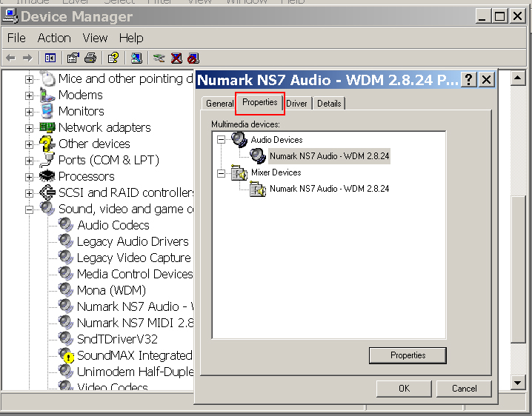Click the toolbar Help icon
532x416 pixels.
(113, 58)
